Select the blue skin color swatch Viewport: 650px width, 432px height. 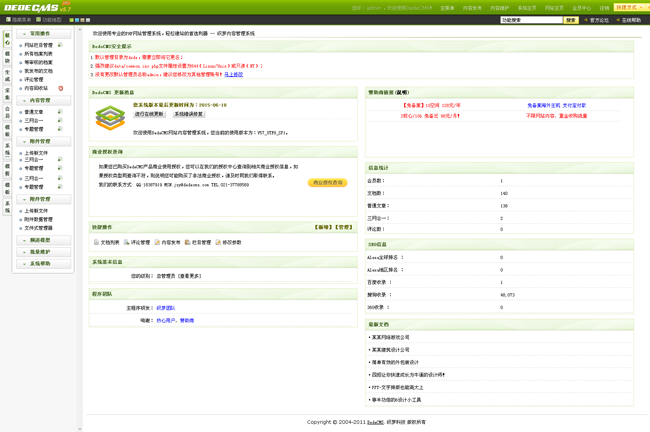pos(77,19)
